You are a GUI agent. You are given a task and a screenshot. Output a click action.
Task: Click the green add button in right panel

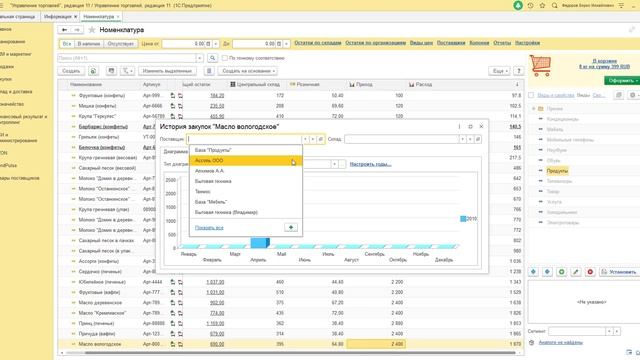pyautogui.click(x=561, y=272)
